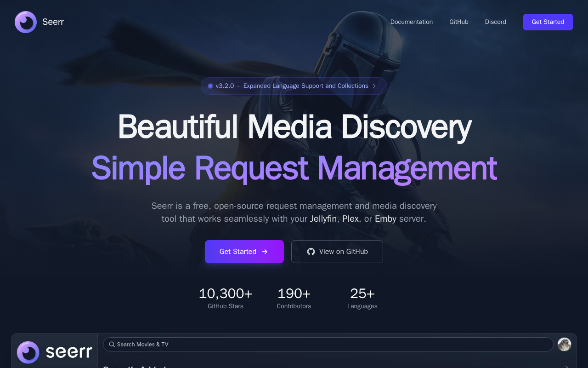Screen dimensions: 588x368
Task: Focus the Search Movies & TV field
Action: [328, 345]
